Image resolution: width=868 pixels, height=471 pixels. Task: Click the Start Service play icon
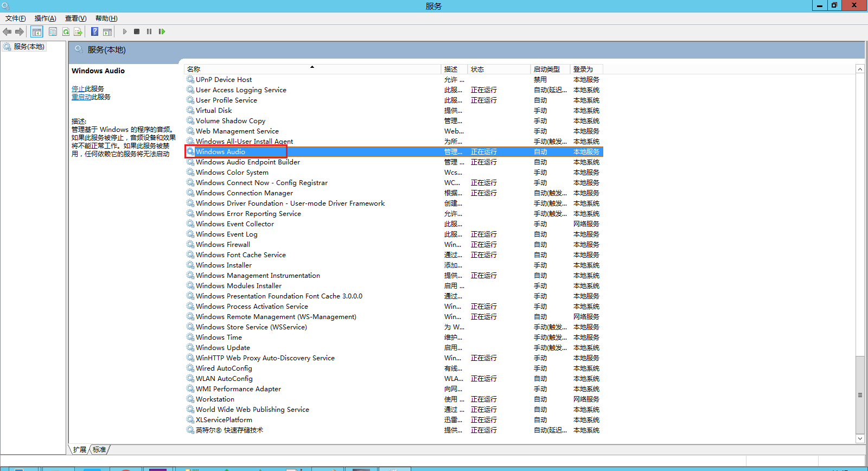point(125,31)
